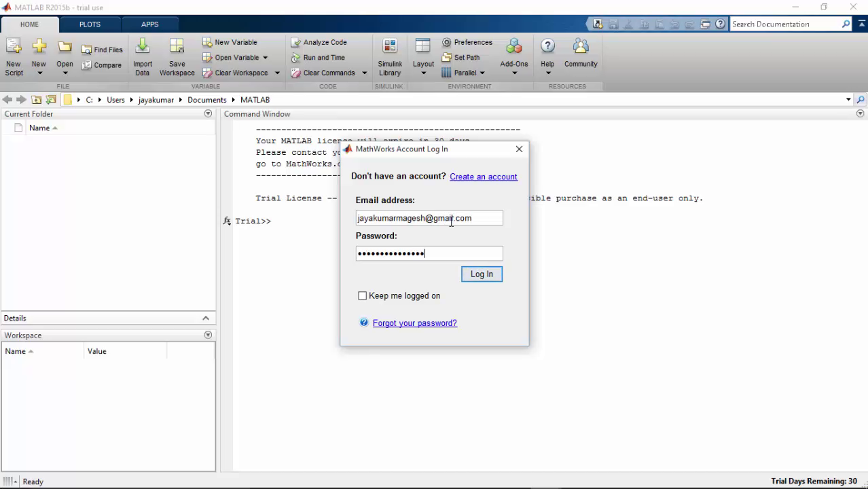Click the Set Path tool
The width and height of the screenshot is (868, 489).
[460, 58]
